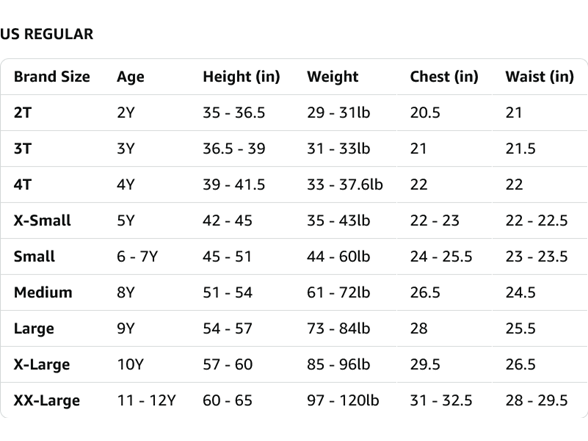The image size is (588, 441).
Task: Click the 33 - 37.6lb weight cell
Action: pos(345,184)
